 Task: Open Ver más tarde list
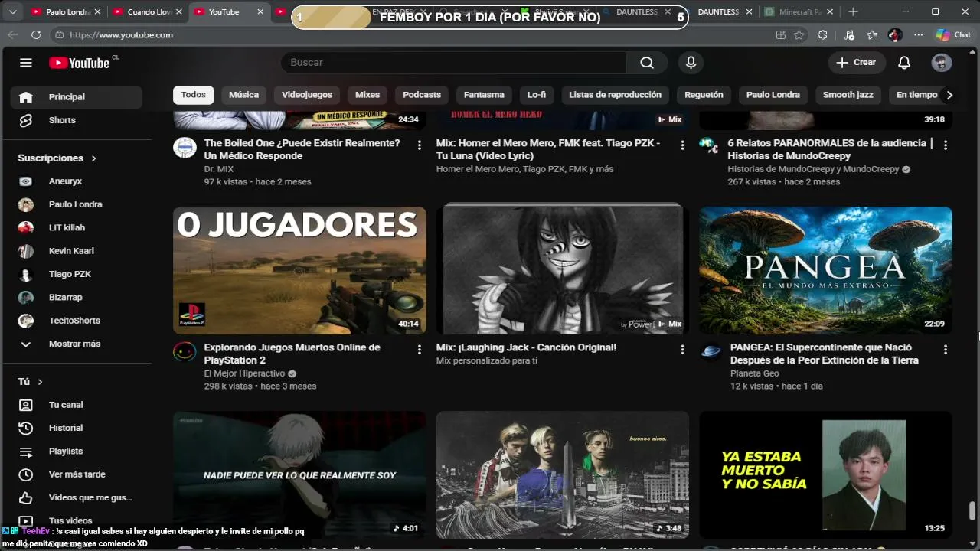(77, 474)
